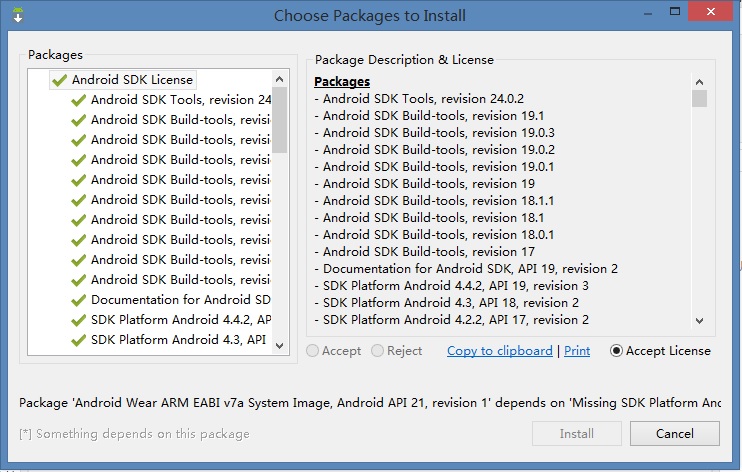Minimize the Choose Packages to Install window
The height and width of the screenshot is (472, 742).
click(648, 12)
